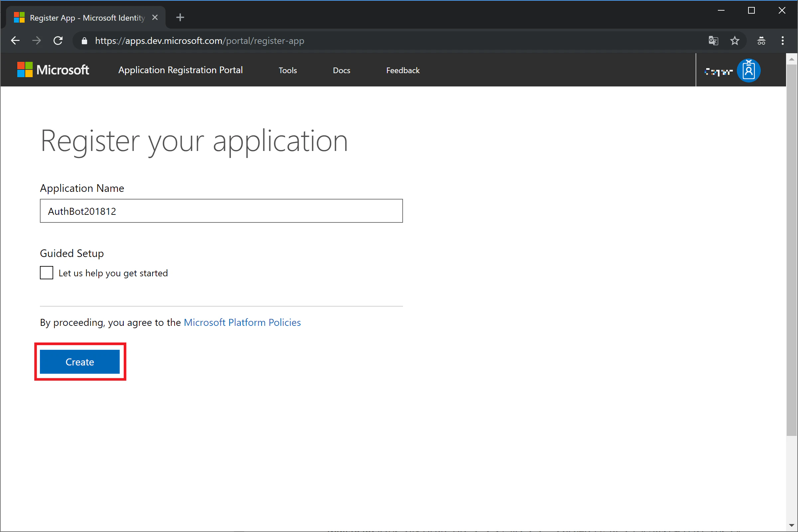
Task: Go back with the browser back arrow
Action: tap(15, 41)
